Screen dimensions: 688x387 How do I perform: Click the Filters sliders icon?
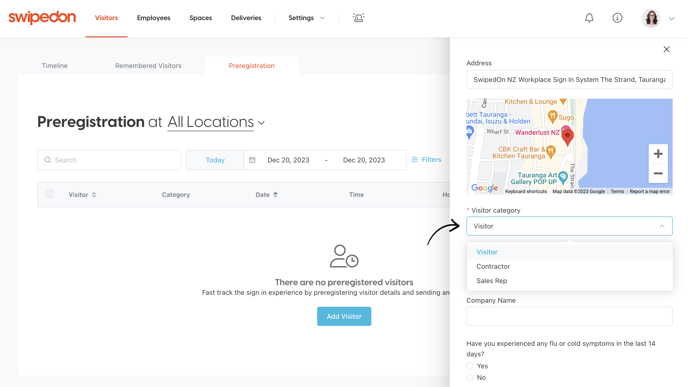coord(415,160)
